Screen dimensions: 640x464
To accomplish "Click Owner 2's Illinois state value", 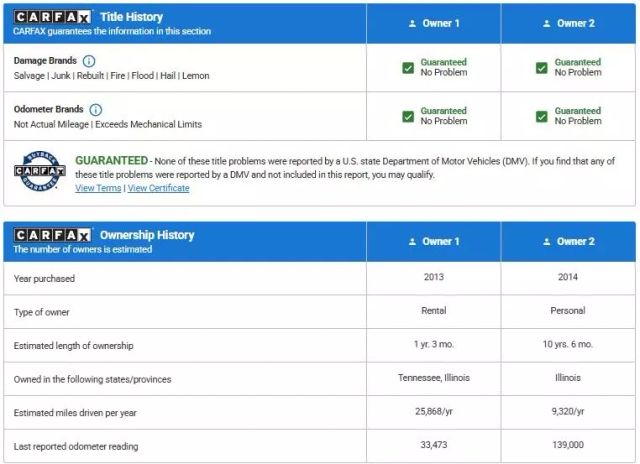I will click(x=568, y=377).
